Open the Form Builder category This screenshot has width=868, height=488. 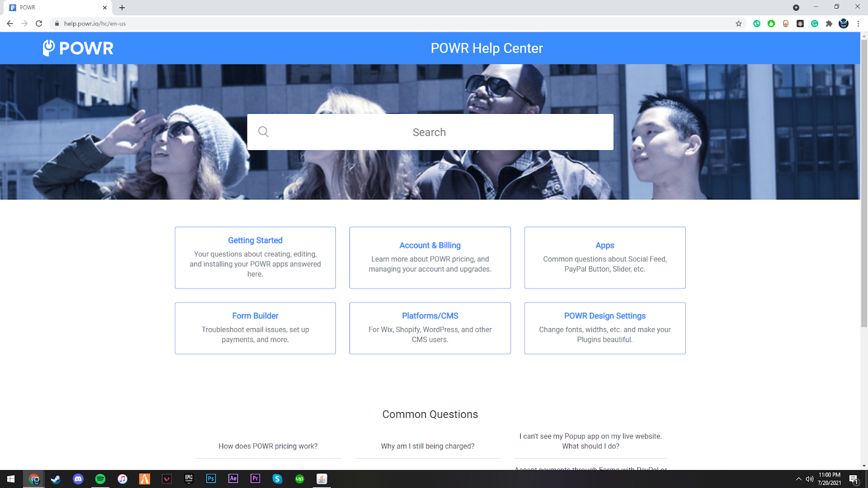(x=255, y=328)
